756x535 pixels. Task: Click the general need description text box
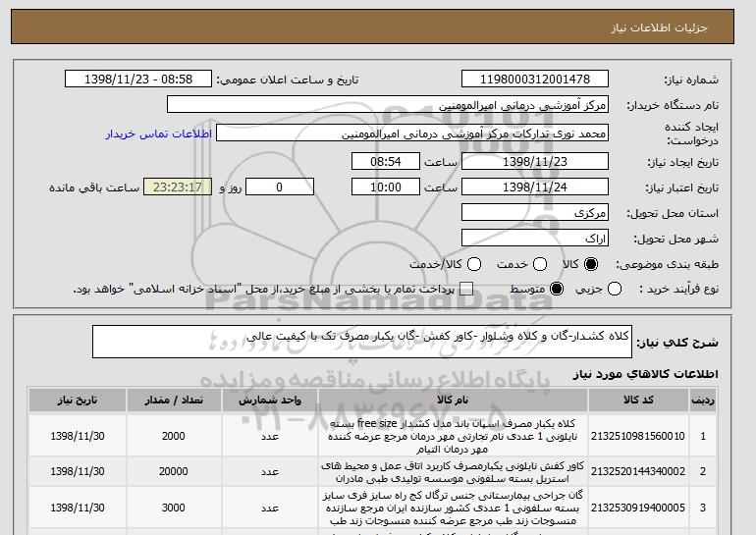click(x=362, y=342)
